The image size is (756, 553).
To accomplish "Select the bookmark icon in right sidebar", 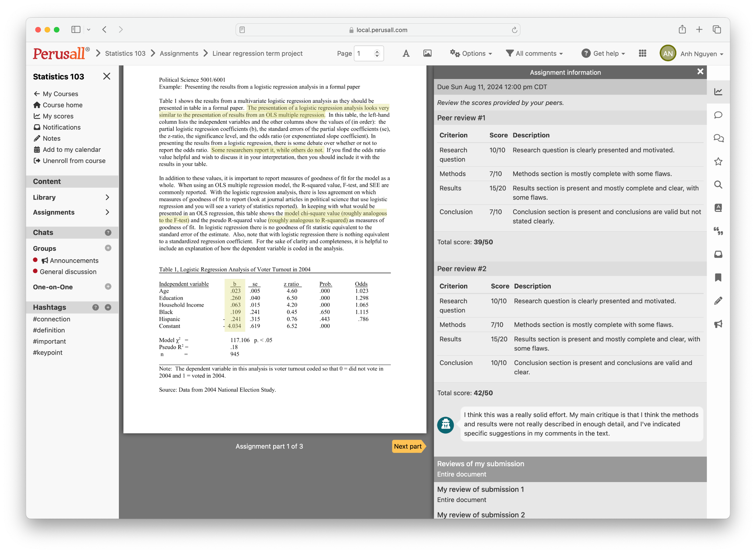I will coord(718,277).
